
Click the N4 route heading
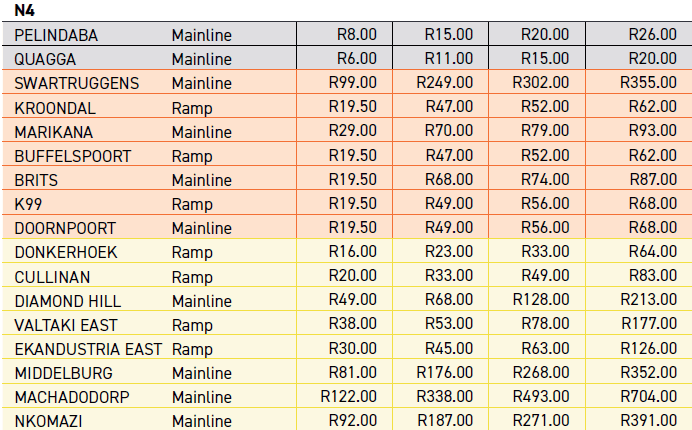click(x=24, y=9)
